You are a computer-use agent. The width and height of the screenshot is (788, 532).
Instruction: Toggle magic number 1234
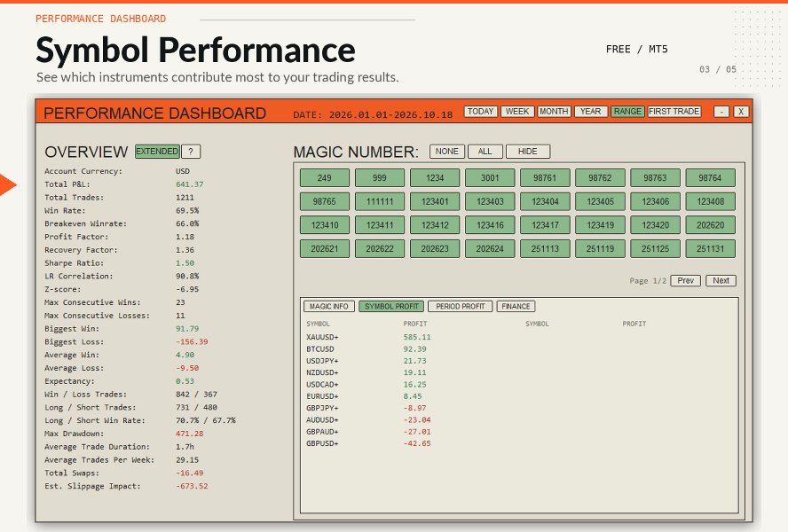pos(435,178)
